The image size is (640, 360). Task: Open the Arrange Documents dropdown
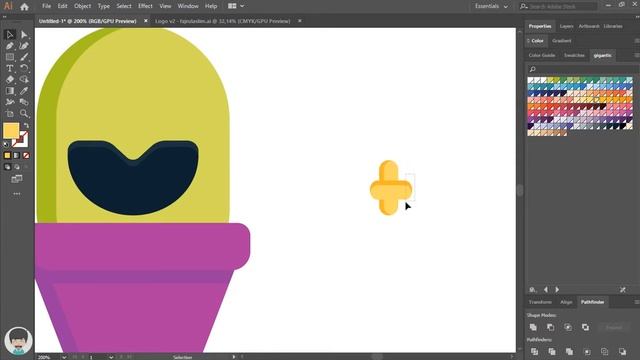coord(236,6)
